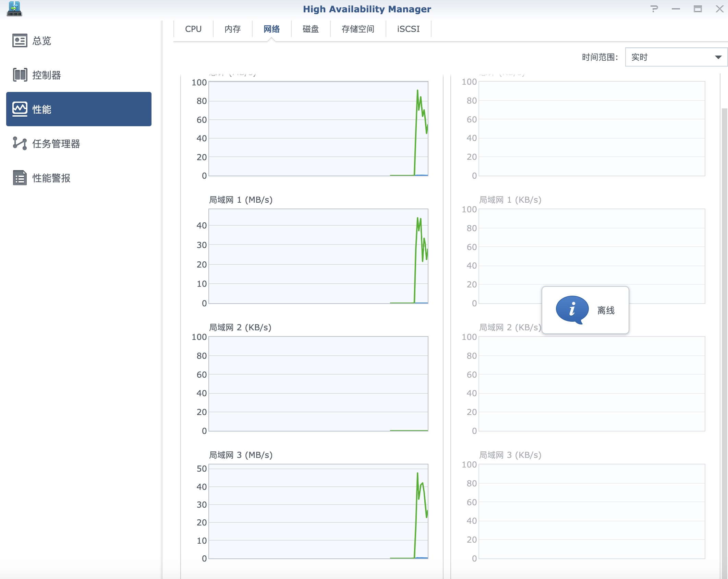Click the 性能 performance chart icon
The height and width of the screenshot is (579, 728).
click(20, 109)
